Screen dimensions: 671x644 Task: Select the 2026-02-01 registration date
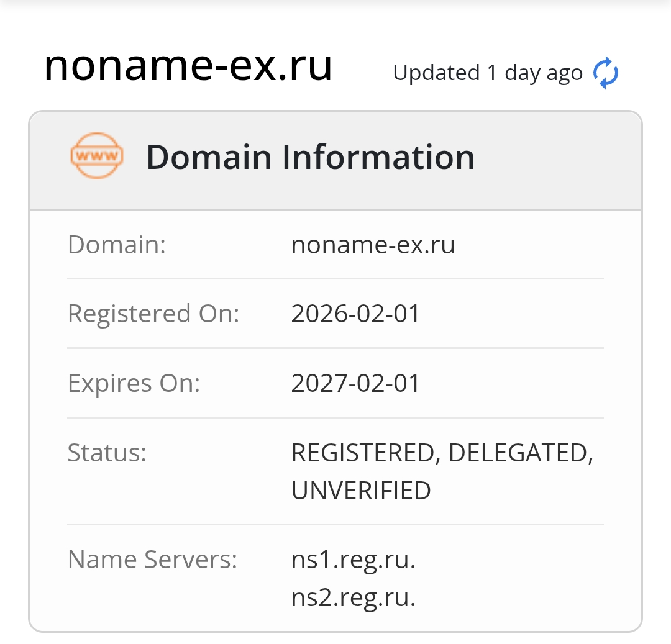[355, 314]
